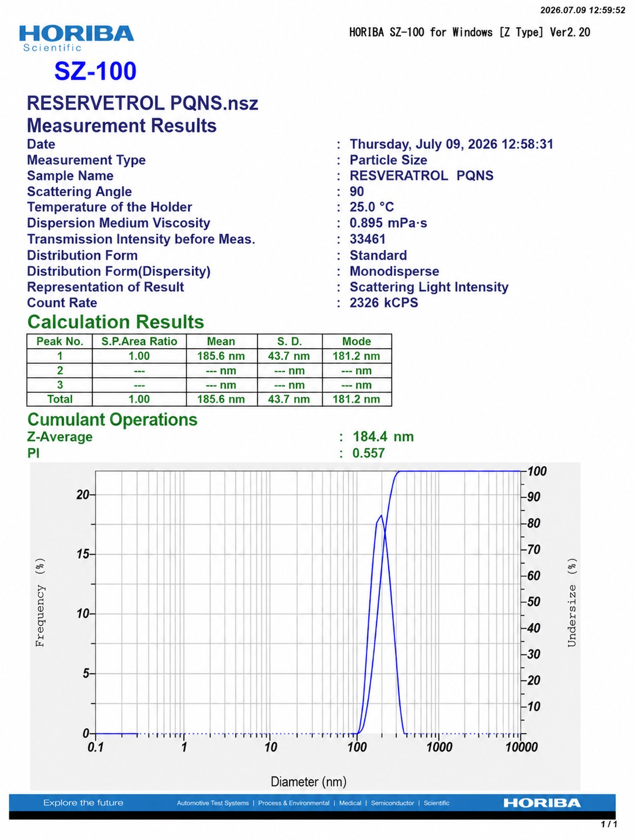Click the Calculation Results heading
The height and width of the screenshot is (840, 635).
(116, 322)
